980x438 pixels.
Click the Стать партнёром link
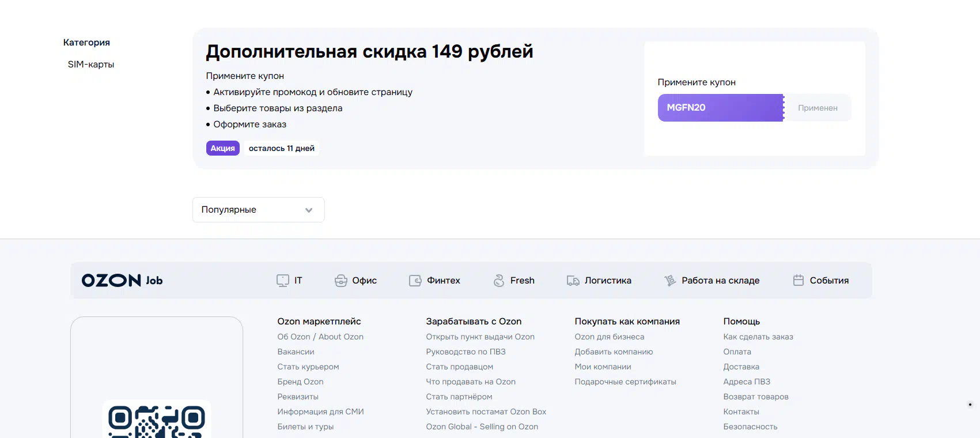coord(459,397)
